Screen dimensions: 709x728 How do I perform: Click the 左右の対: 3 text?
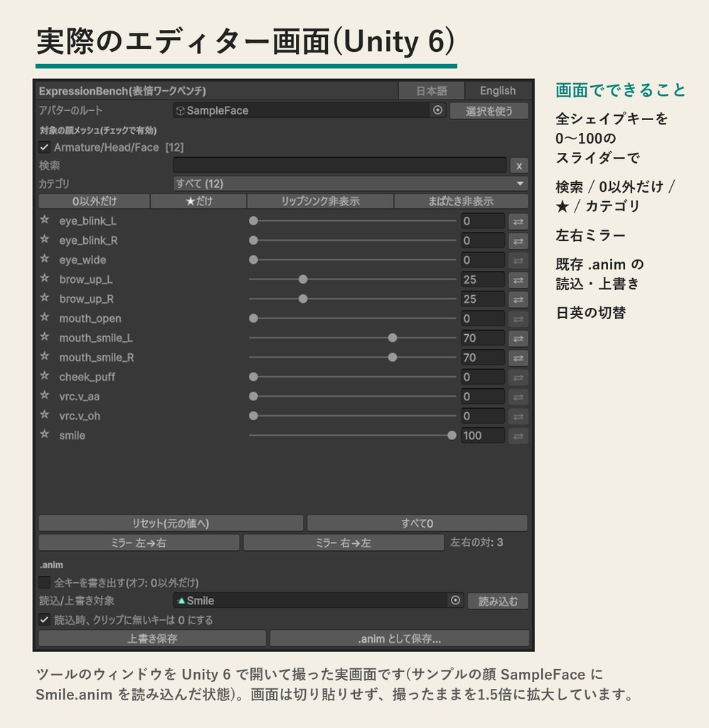[x=476, y=542]
